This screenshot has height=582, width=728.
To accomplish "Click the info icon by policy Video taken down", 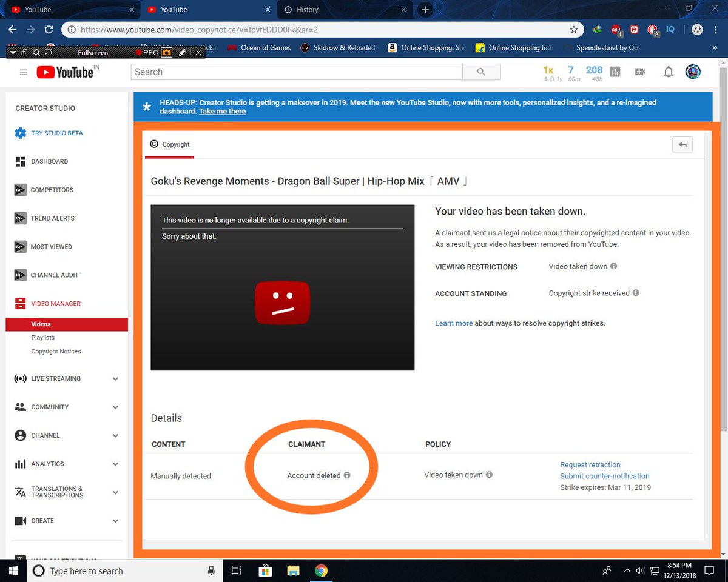I will 489,475.
